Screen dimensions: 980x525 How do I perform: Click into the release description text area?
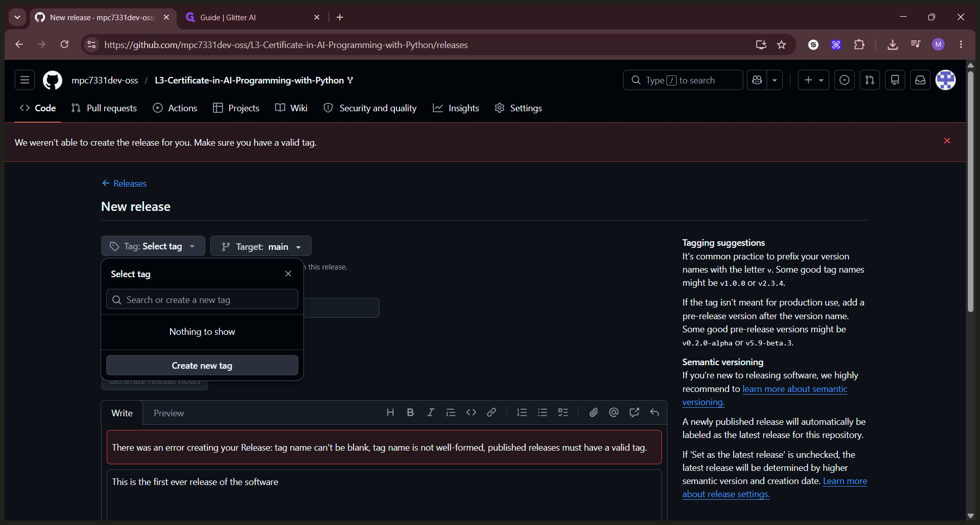pyautogui.click(x=384, y=495)
